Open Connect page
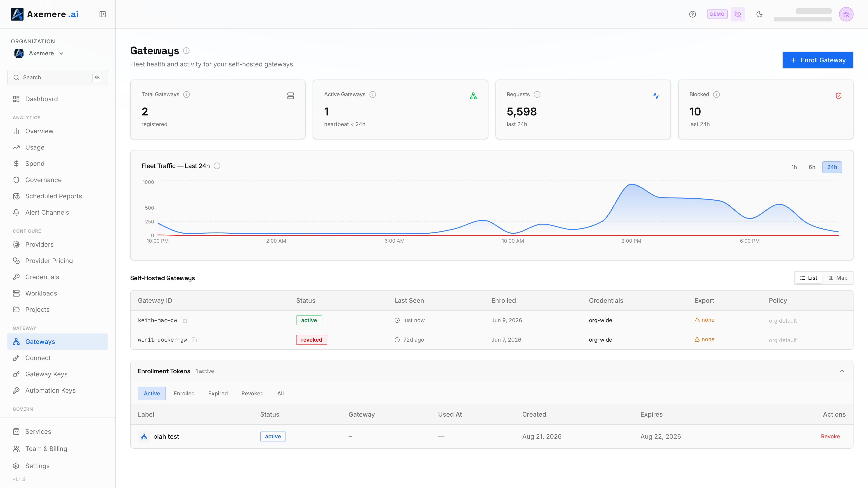This screenshot has height=488, width=868. coord(58,358)
